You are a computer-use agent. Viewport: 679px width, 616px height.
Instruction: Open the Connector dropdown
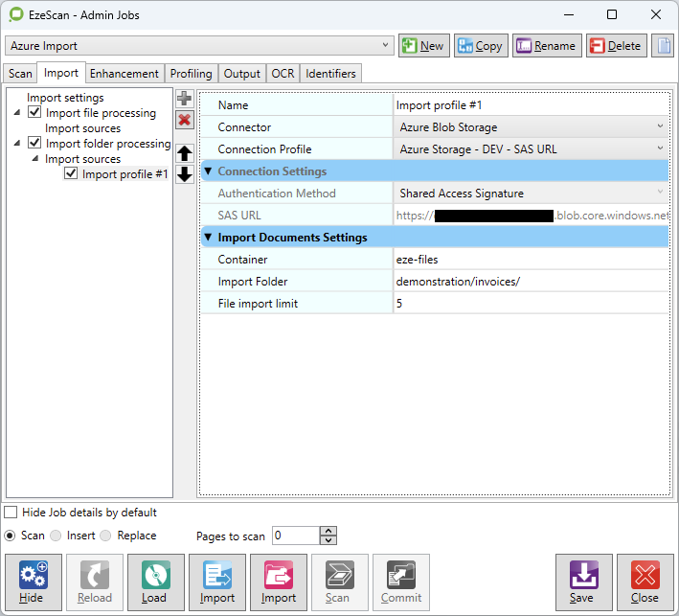(660, 126)
